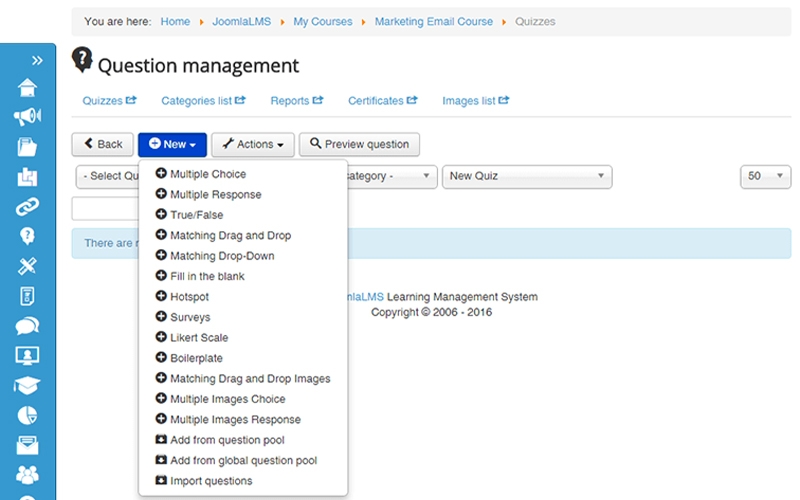Go to Home breadcrumb link
Viewport: 800px width, 500px height.
(x=175, y=21)
